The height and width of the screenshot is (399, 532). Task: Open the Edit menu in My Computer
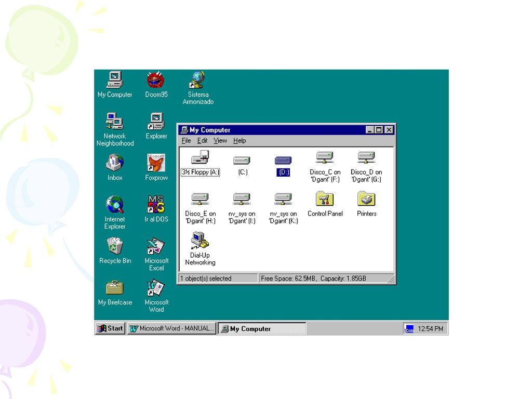point(202,140)
